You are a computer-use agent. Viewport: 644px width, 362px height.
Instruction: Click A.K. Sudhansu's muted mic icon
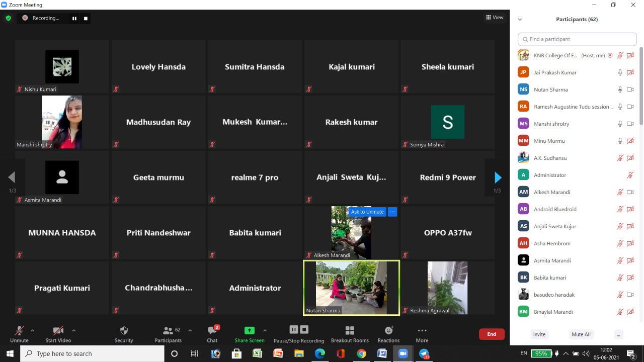(x=620, y=158)
